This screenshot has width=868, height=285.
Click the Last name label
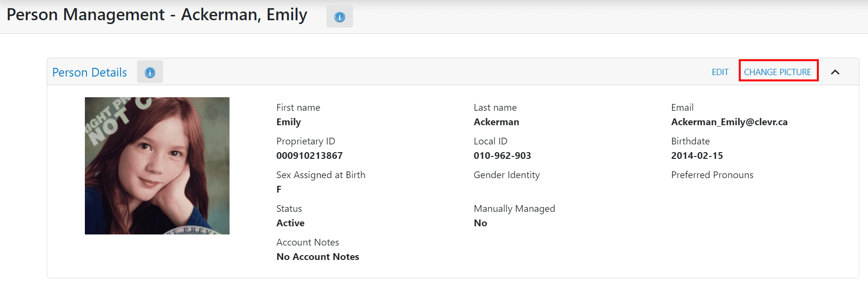click(x=495, y=107)
